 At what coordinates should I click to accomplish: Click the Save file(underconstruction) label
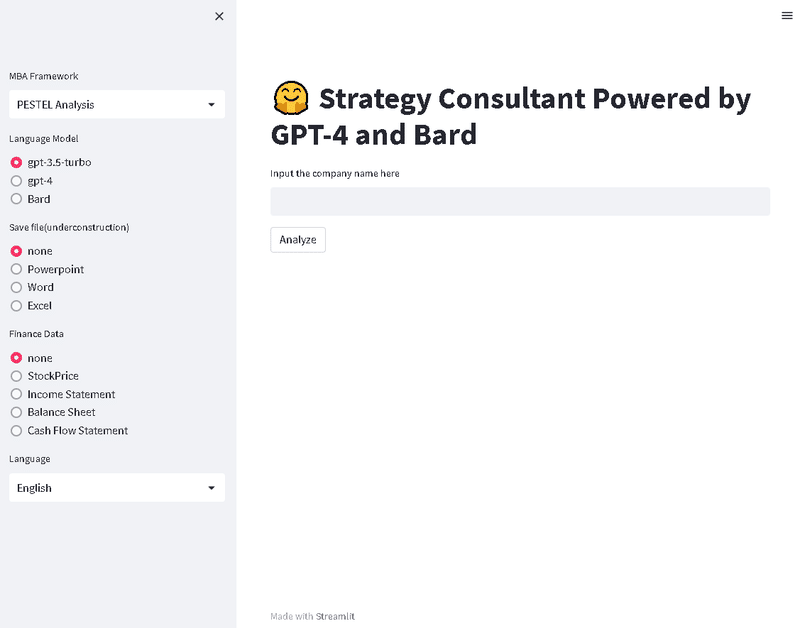tap(69, 228)
